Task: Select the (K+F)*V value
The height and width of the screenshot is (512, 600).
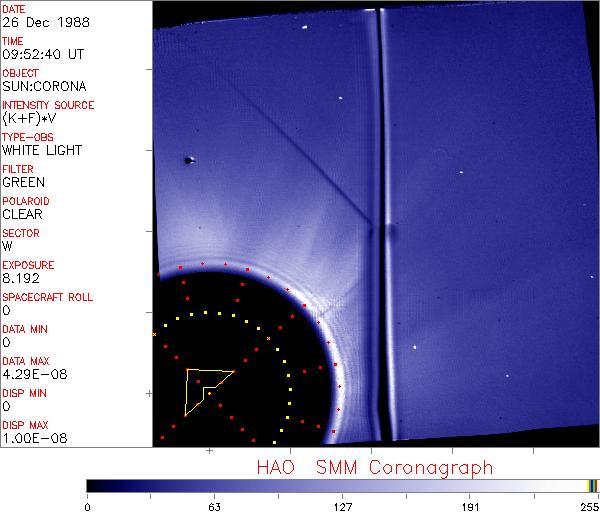Action: point(29,118)
